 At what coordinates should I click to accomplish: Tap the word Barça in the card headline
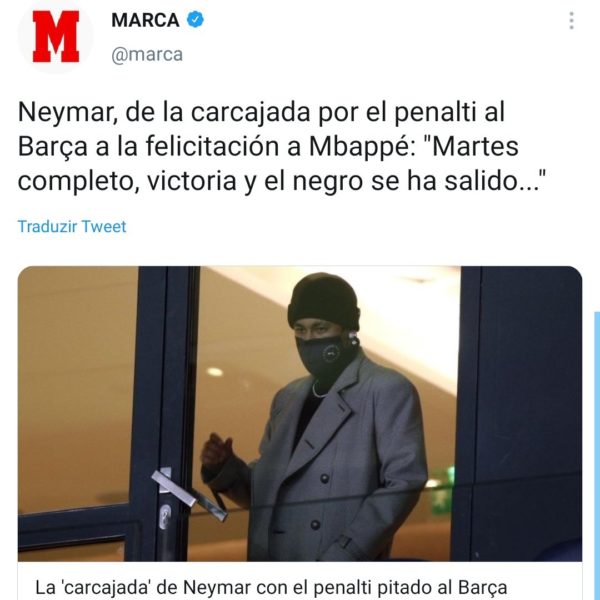pos(483,588)
